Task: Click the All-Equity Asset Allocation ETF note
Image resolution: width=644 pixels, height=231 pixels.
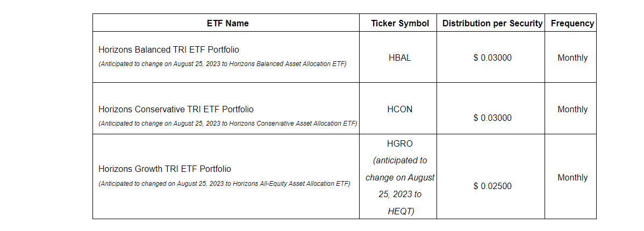Action: click(224, 183)
